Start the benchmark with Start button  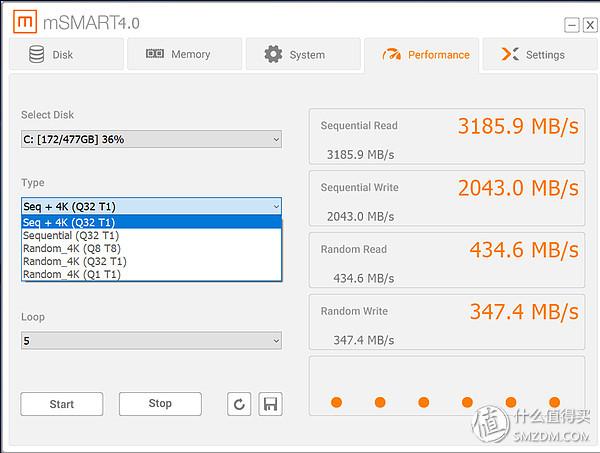pyautogui.click(x=62, y=404)
